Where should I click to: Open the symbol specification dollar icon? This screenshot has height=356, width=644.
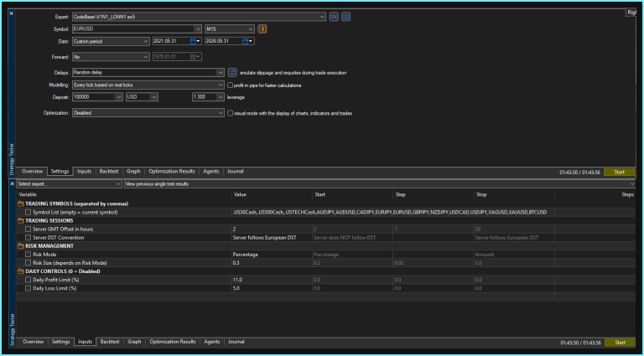[262, 29]
